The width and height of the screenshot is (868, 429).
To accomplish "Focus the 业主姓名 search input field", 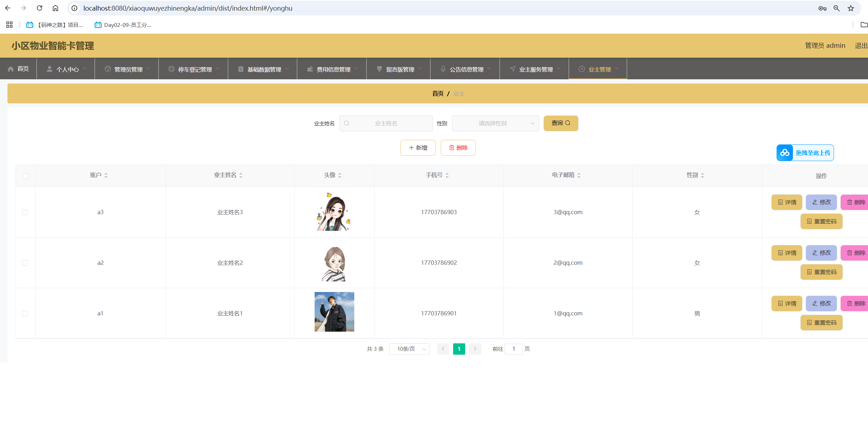I will (386, 123).
